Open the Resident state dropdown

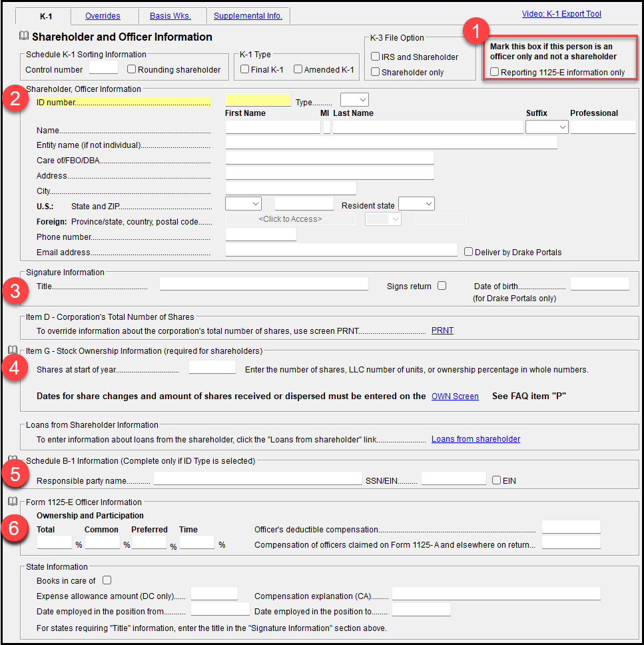click(x=417, y=204)
